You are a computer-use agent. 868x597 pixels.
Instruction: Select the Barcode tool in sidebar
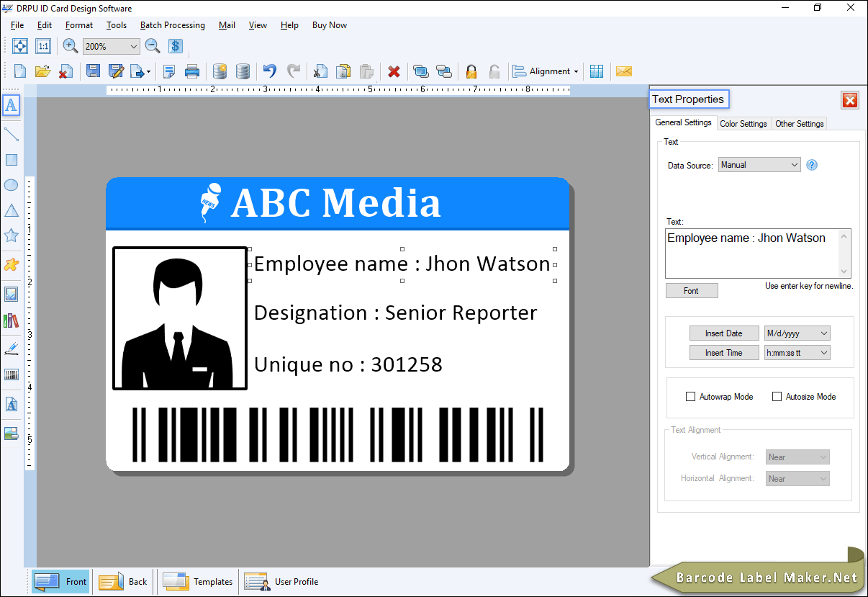pos(12,374)
